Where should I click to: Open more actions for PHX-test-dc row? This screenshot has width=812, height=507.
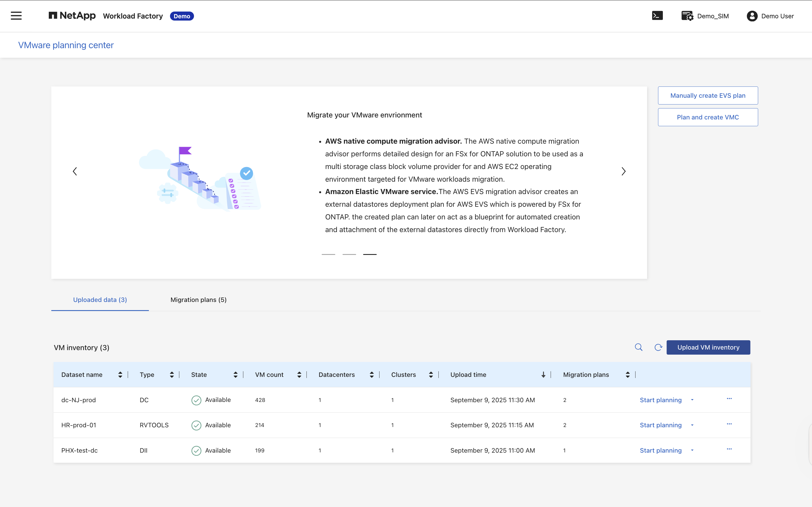click(x=729, y=449)
